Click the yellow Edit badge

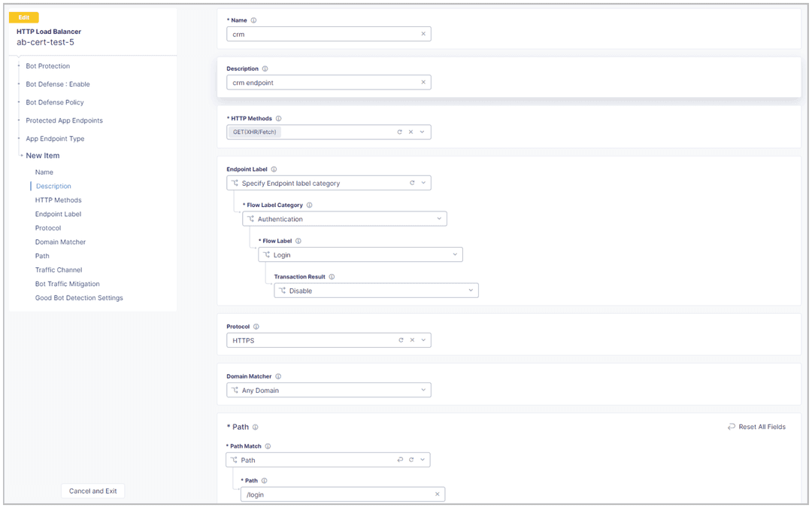coord(24,17)
